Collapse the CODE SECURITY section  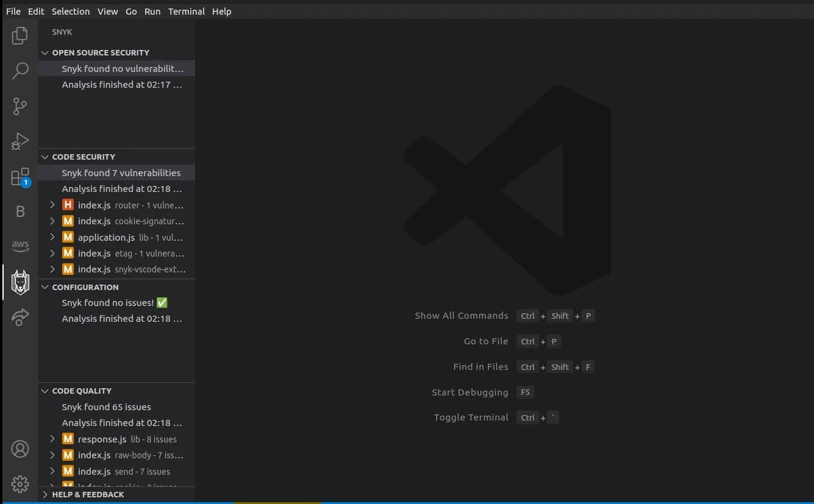point(44,157)
